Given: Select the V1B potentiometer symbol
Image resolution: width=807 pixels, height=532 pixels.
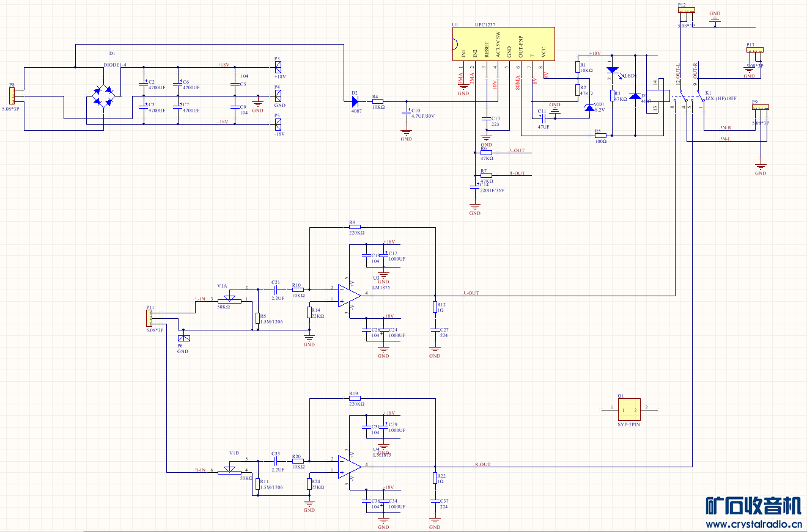Looking at the screenshot, I should 230,470.
